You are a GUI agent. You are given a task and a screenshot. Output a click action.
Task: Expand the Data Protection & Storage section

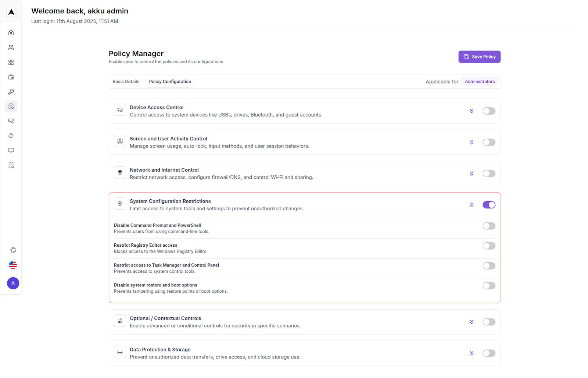[x=472, y=353]
